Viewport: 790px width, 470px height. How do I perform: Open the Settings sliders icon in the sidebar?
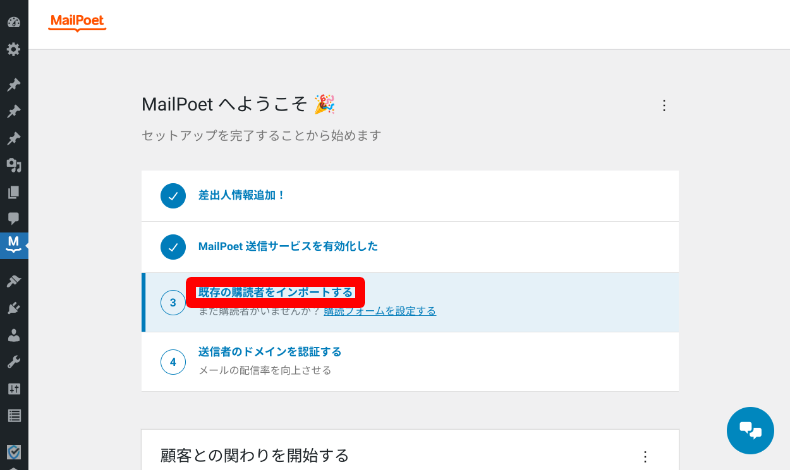point(14,388)
